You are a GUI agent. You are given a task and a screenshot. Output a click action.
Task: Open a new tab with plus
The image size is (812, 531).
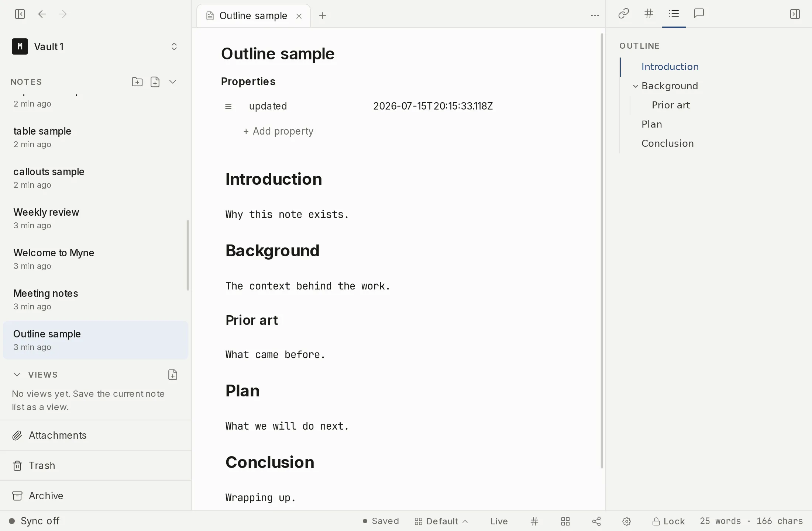pyautogui.click(x=323, y=15)
